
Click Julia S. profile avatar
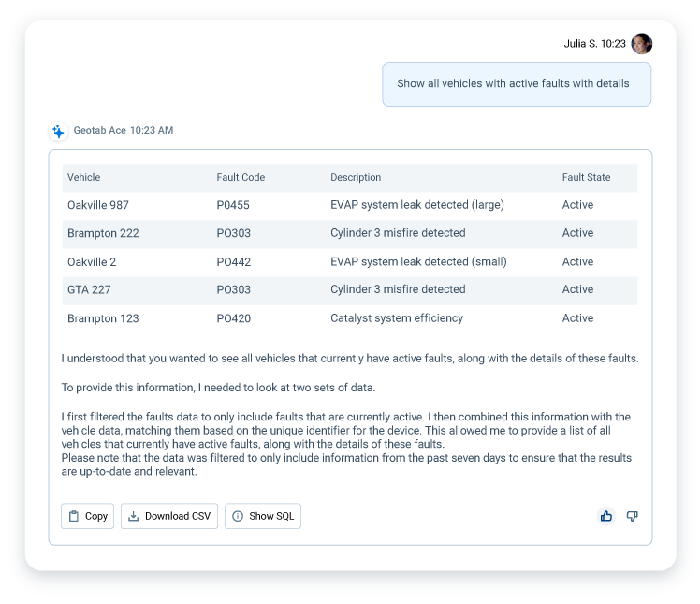tap(641, 44)
